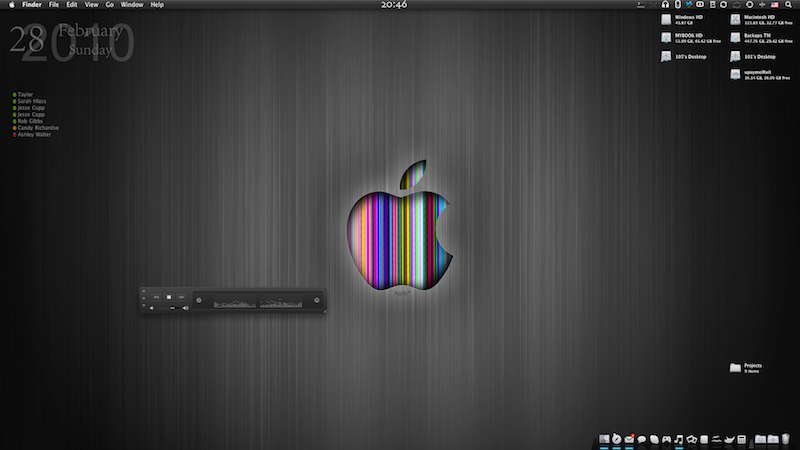This screenshot has height=450, width=800.
Task: Open iChat speech bubble Dock icon
Action: click(641, 439)
